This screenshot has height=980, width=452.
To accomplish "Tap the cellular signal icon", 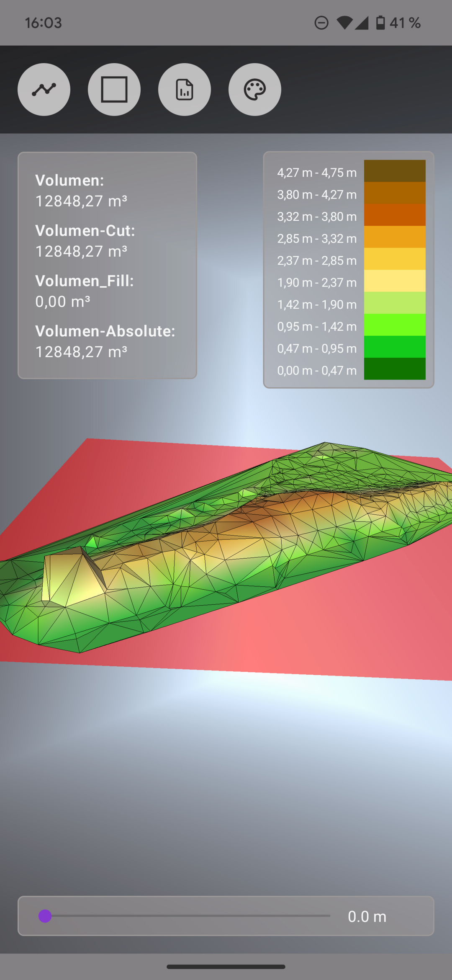I will pyautogui.click(x=362, y=23).
